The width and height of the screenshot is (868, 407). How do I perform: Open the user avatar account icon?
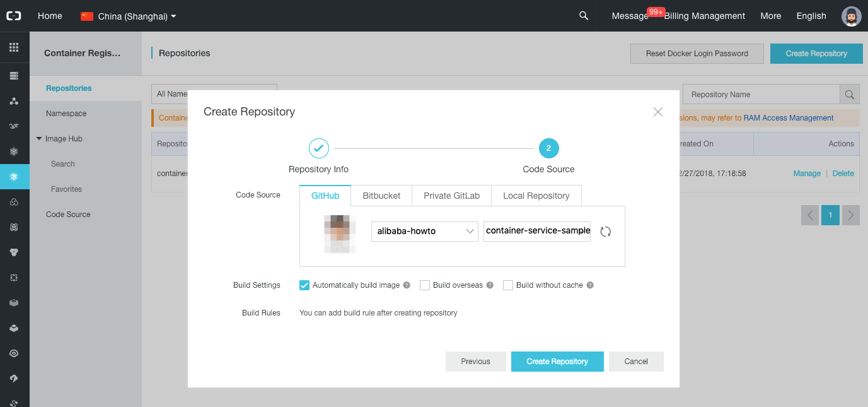[851, 16]
